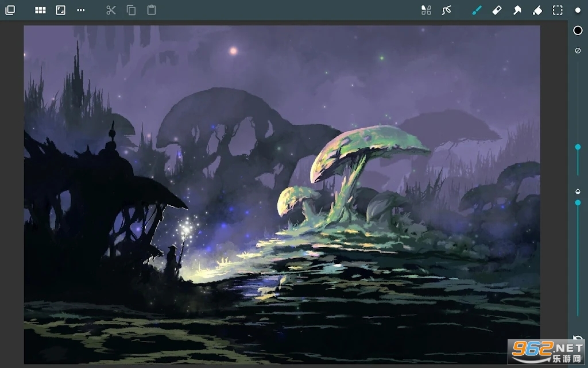This screenshot has height=368, width=588.
Task: Click the opacity slider handle
Action: pos(578,202)
